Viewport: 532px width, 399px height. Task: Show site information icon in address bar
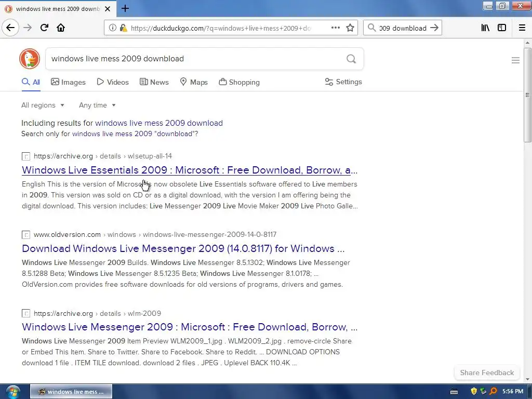112,28
